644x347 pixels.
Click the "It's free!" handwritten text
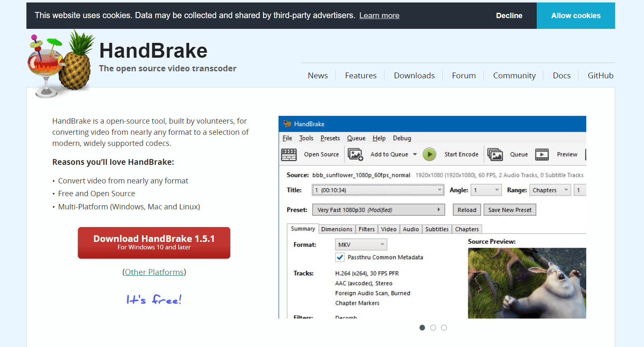coord(154,300)
